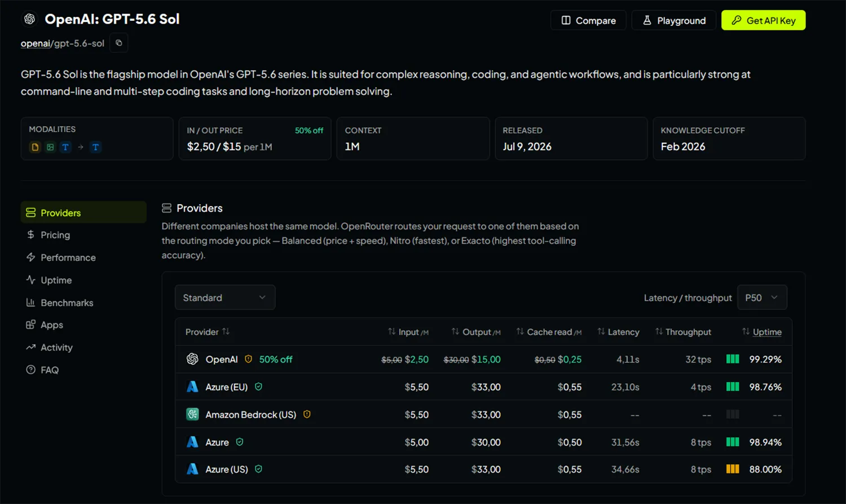
Task: Click the image modality icon under Modalities
Action: click(50, 147)
